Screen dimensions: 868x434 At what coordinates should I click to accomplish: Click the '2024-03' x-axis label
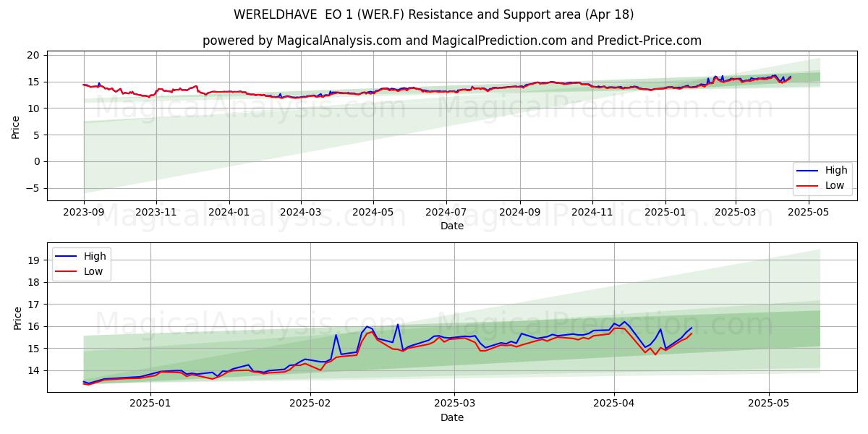[x=300, y=213]
